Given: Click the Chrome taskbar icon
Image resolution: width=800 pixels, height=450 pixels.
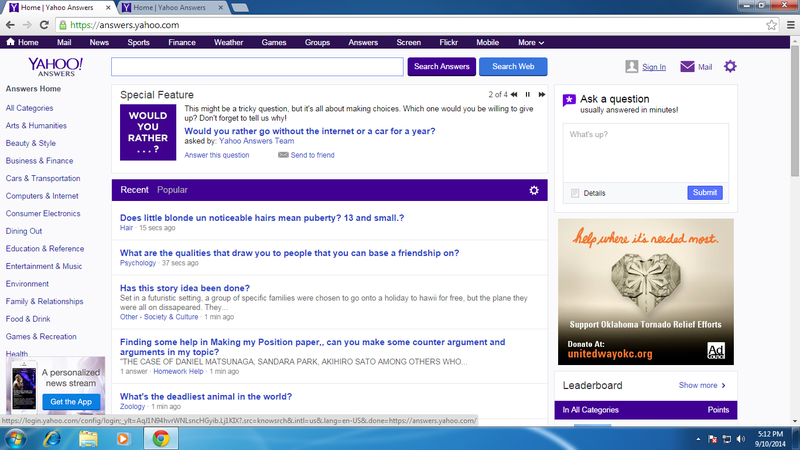Looking at the screenshot, I should pyautogui.click(x=161, y=439).
